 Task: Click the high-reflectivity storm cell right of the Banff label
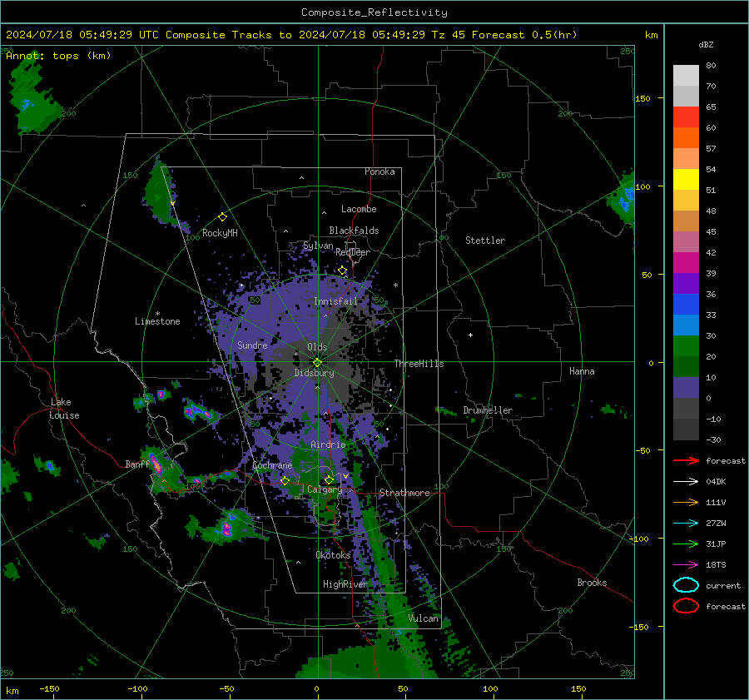[156, 464]
